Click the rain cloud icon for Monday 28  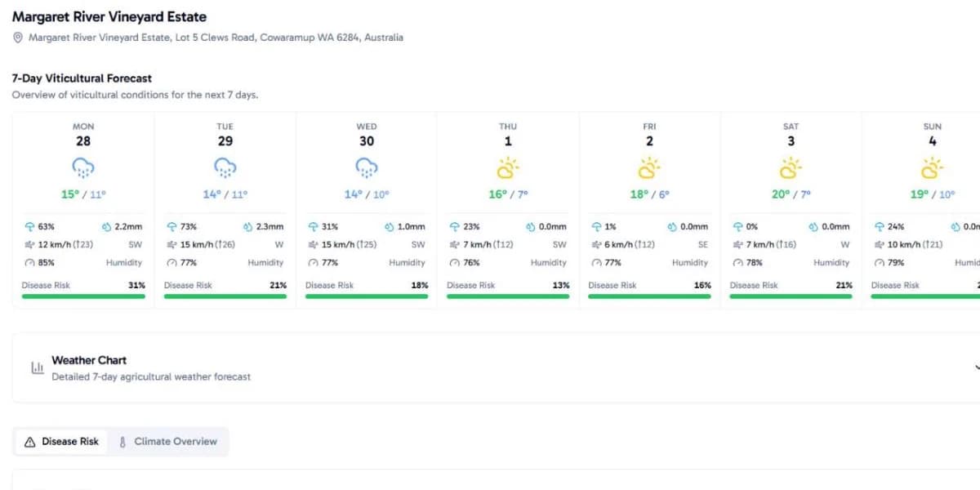coord(83,169)
